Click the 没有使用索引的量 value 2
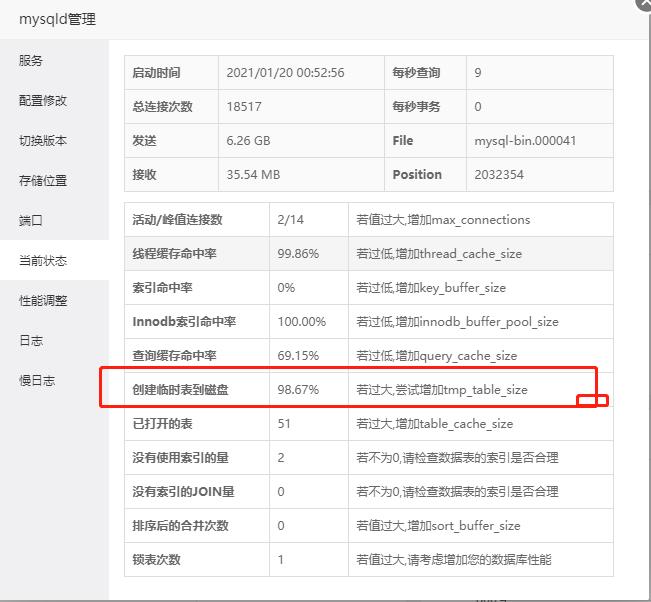 tap(281, 458)
